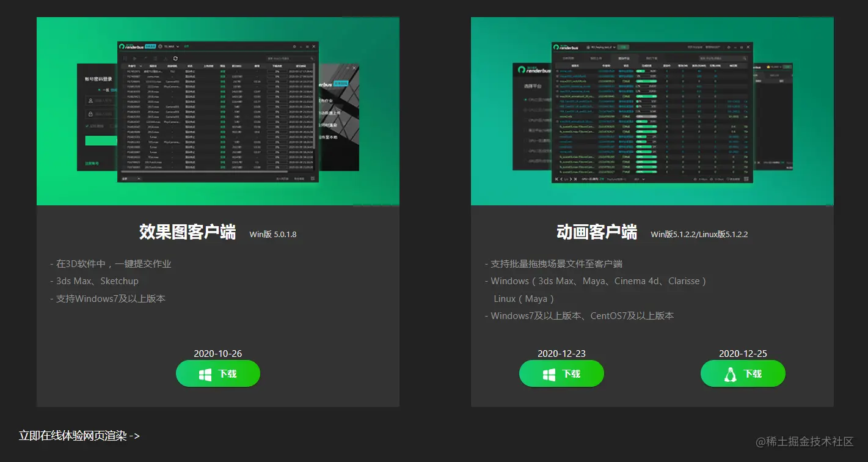Download 动画客户端 Linux version dated 2020-12-25
Screen dimensions: 868x462
pos(743,373)
